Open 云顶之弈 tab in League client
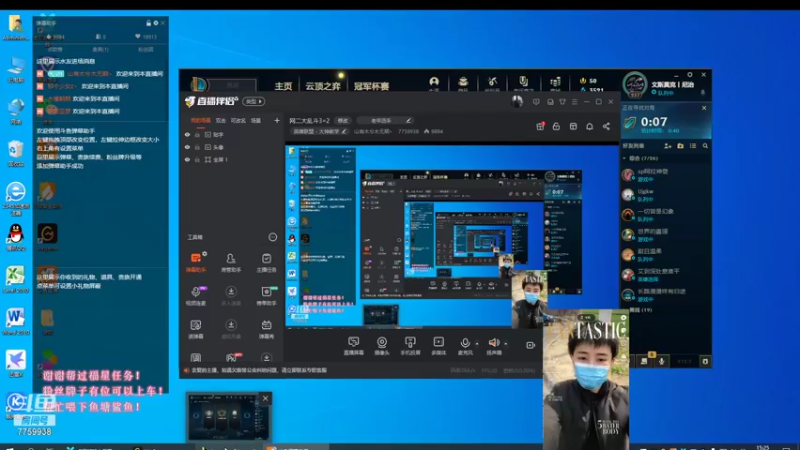This screenshot has height=450, width=800. [x=322, y=86]
